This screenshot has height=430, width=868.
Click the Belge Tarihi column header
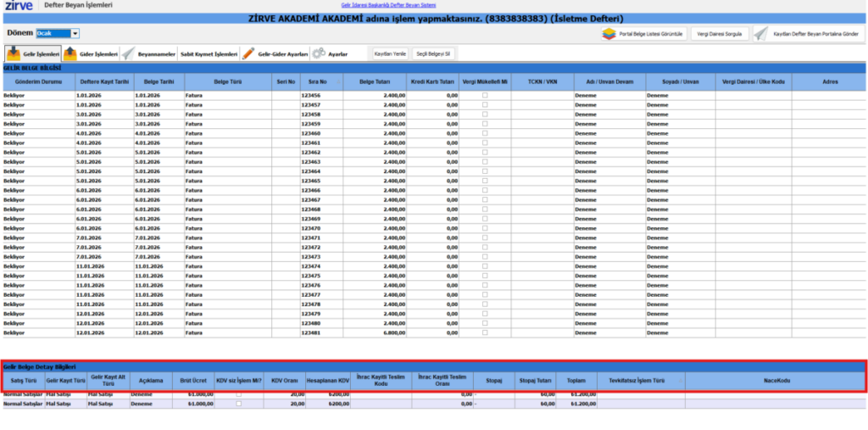[159, 81]
